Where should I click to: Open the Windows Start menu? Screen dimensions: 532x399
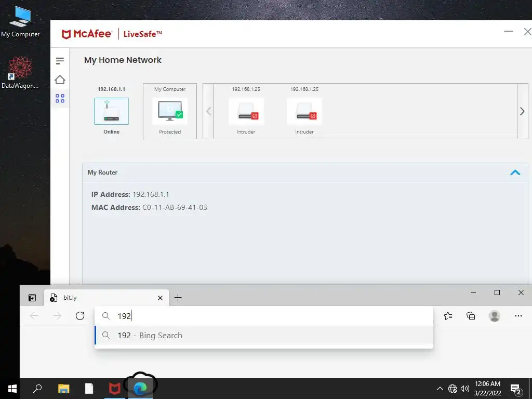coord(12,389)
